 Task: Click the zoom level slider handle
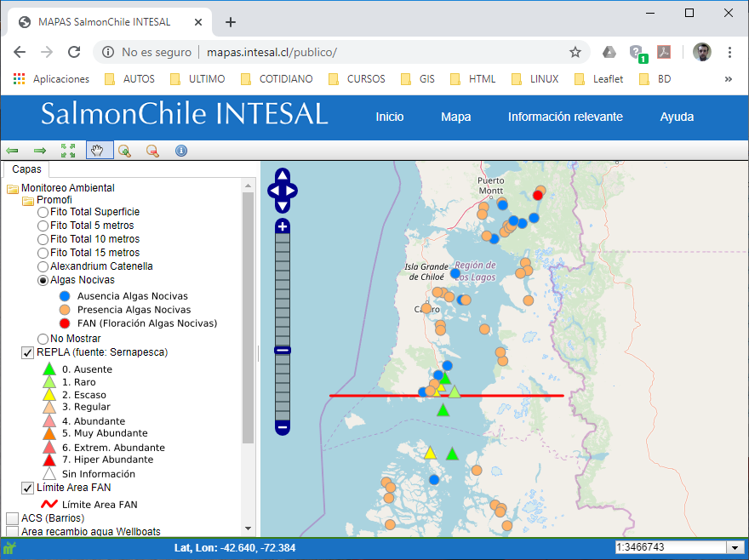click(x=283, y=351)
